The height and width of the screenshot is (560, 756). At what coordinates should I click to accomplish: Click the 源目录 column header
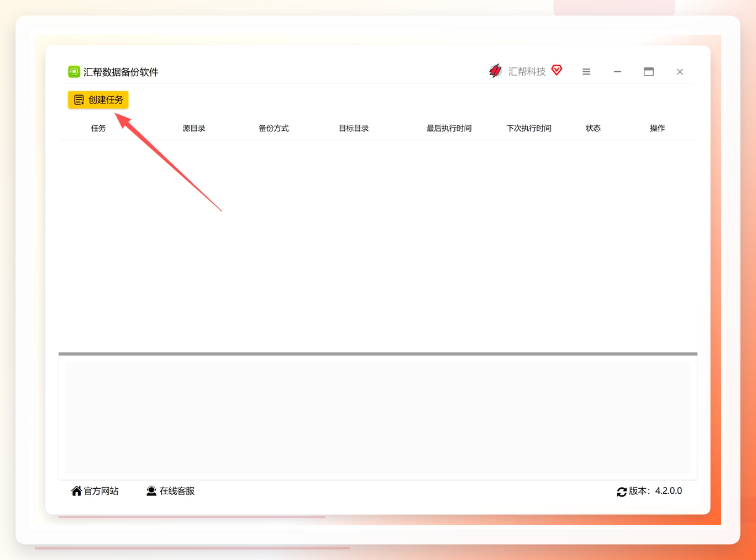pyautogui.click(x=194, y=128)
